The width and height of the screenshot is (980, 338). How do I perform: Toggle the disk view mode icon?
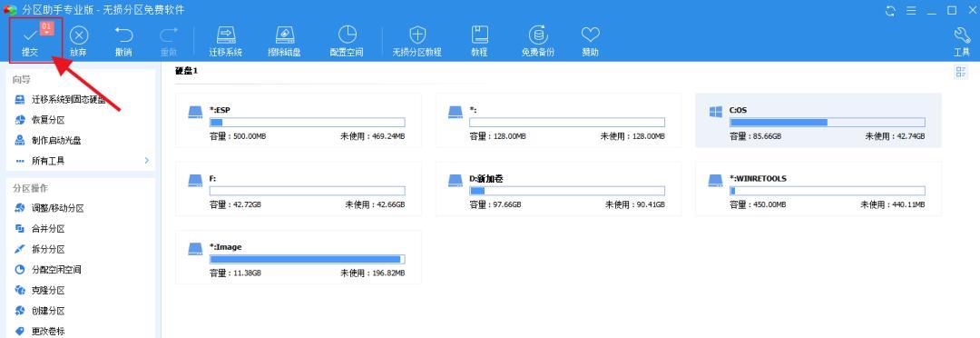click(961, 72)
